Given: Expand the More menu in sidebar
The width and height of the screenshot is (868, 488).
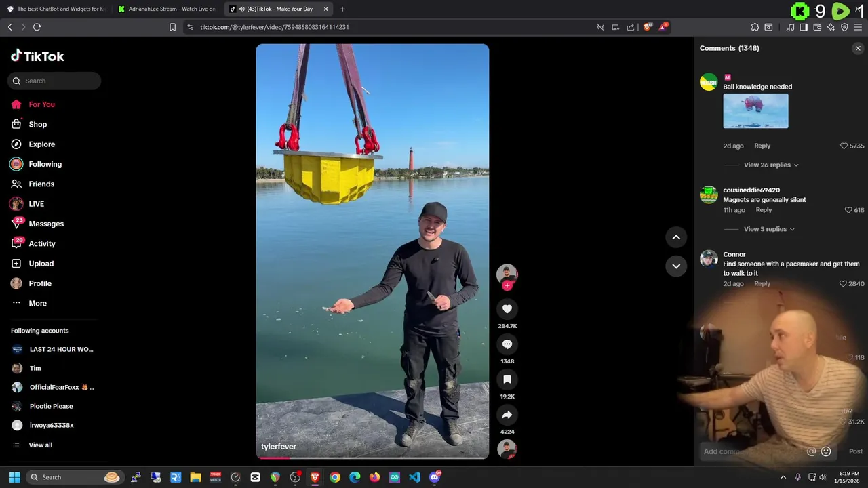Looking at the screenshot, I should pos(37,303).
